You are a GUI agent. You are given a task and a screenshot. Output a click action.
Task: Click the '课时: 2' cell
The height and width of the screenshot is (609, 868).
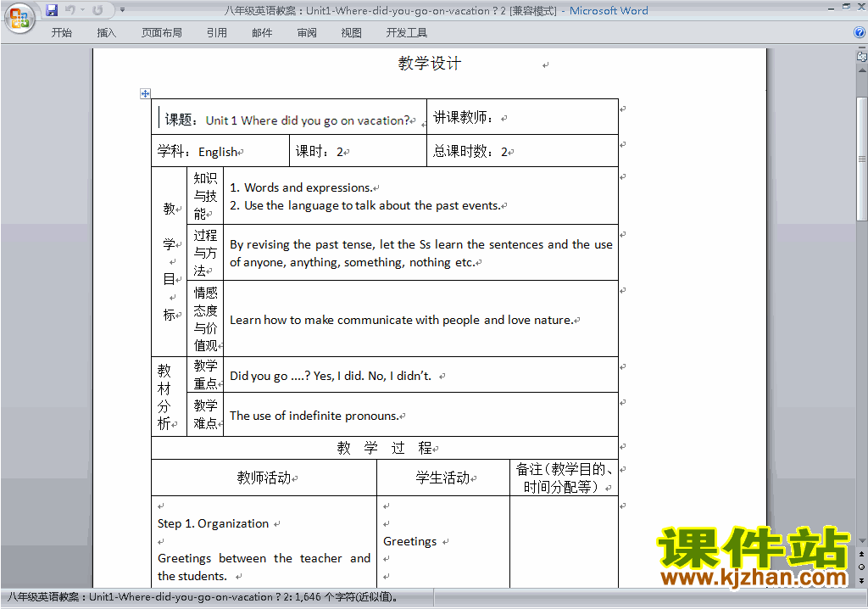click(359, 151)
